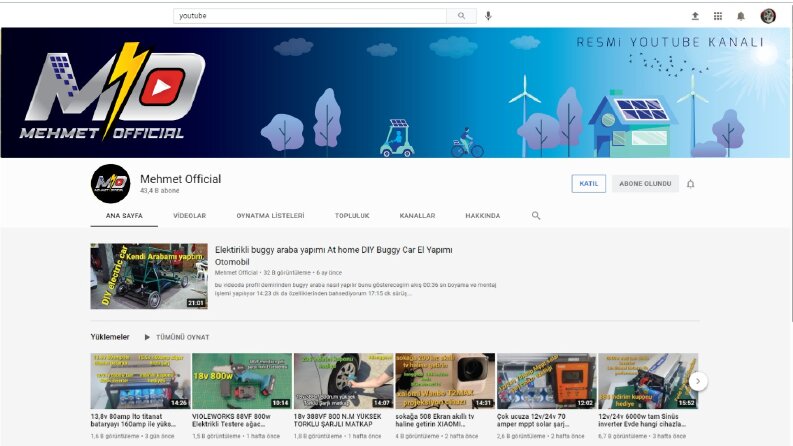Viewport: 793px width, 446px height.
Task: Click the Yüklemeler section heading
Action: [110, 337]
